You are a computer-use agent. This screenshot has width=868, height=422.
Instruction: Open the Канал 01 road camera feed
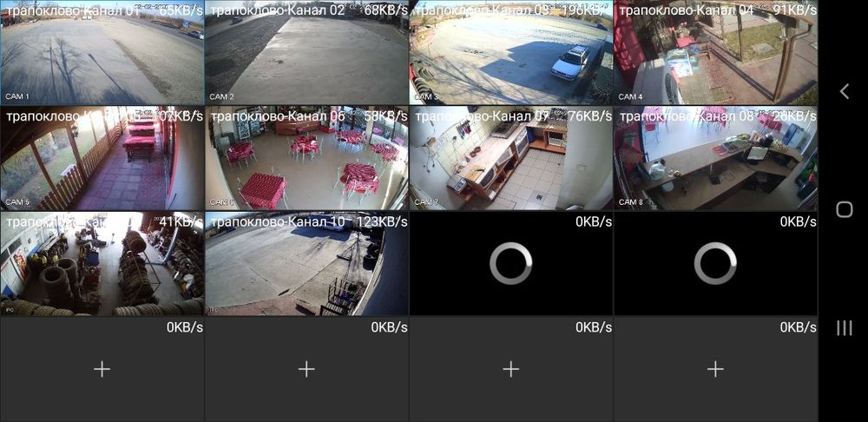(x=102, y=53)
